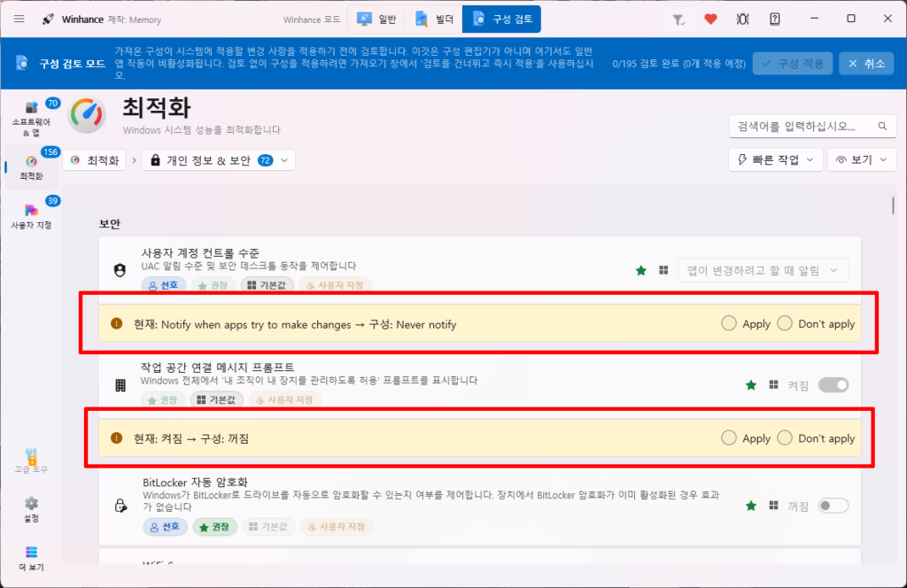907x588 pixels.
Task: Click green star next to UAC dropdown
Action: (641, 271)
